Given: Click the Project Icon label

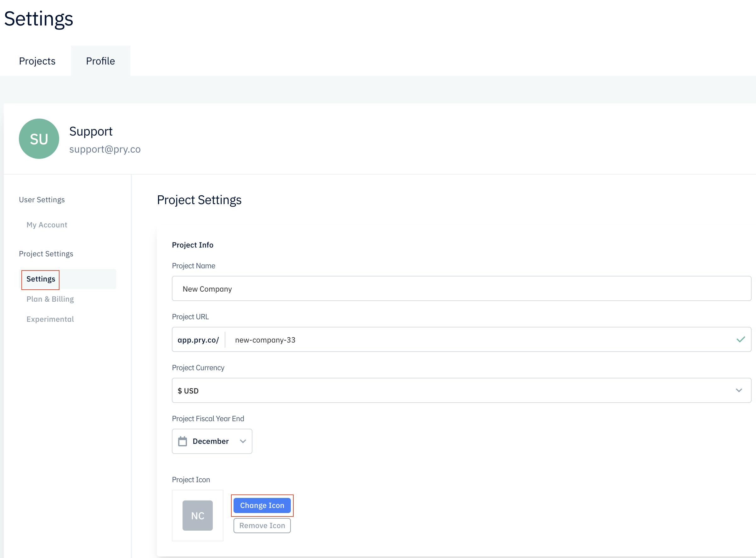Looking at the screenshot, I should click(x=191, y=480).
